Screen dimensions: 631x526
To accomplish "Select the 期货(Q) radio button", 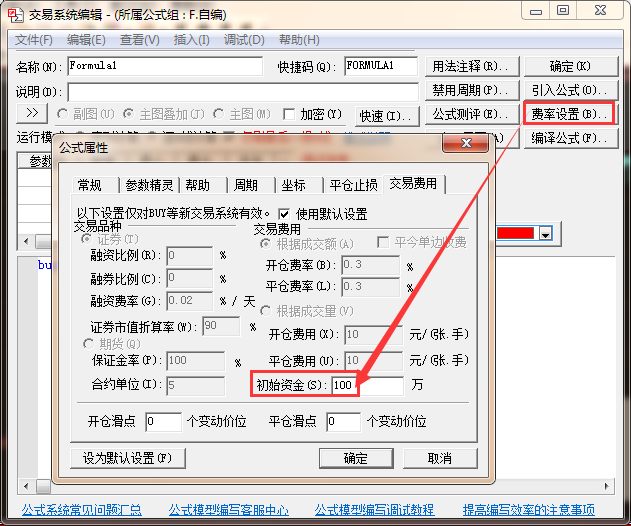I will click(88, 344).
